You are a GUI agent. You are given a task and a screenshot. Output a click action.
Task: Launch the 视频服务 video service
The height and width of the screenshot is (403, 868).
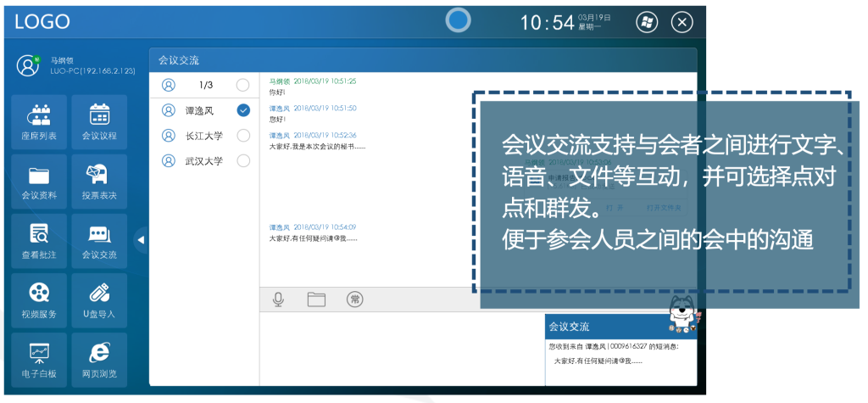39,300
